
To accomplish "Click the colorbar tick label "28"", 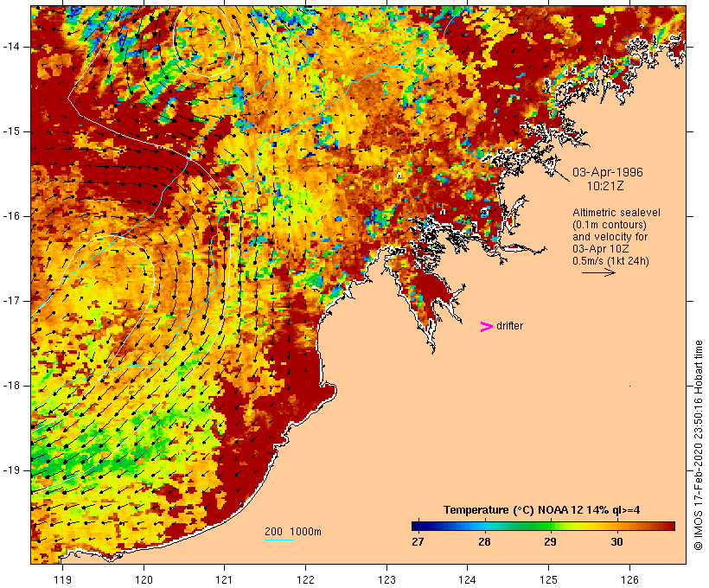I will 484,541.
